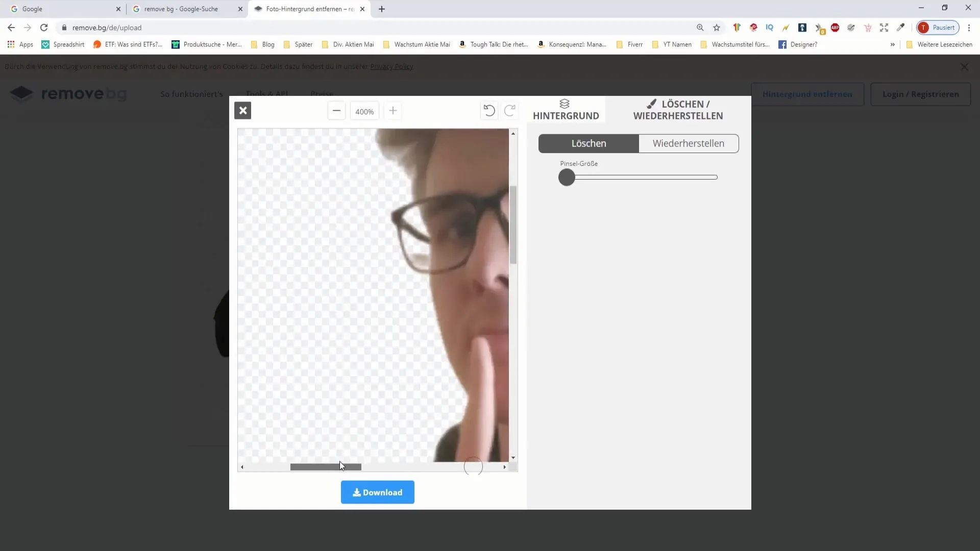Click the download arrow icon
The image size is (980, 551).
[x=357, y=492]
